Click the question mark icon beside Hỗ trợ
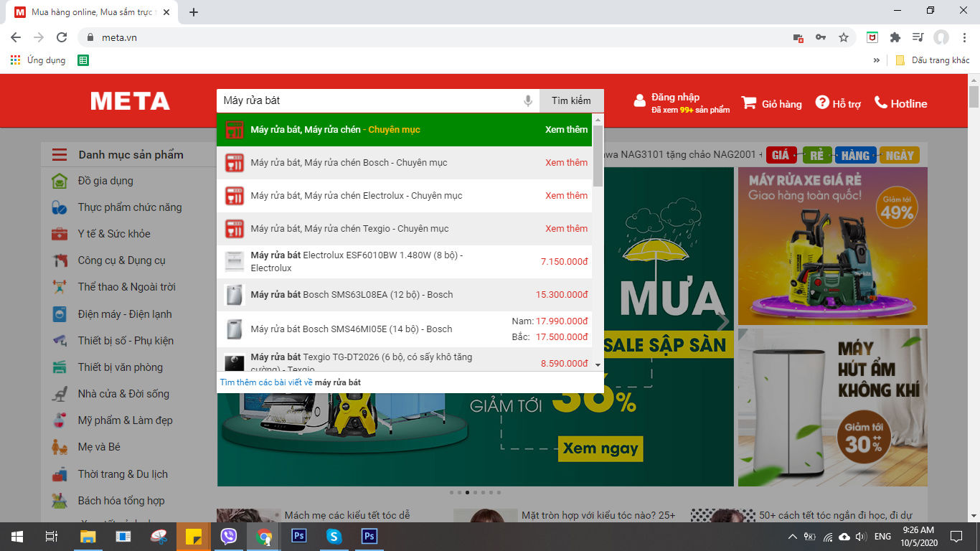The width and height of the screenshot is (980, 551). click(822, 103)
